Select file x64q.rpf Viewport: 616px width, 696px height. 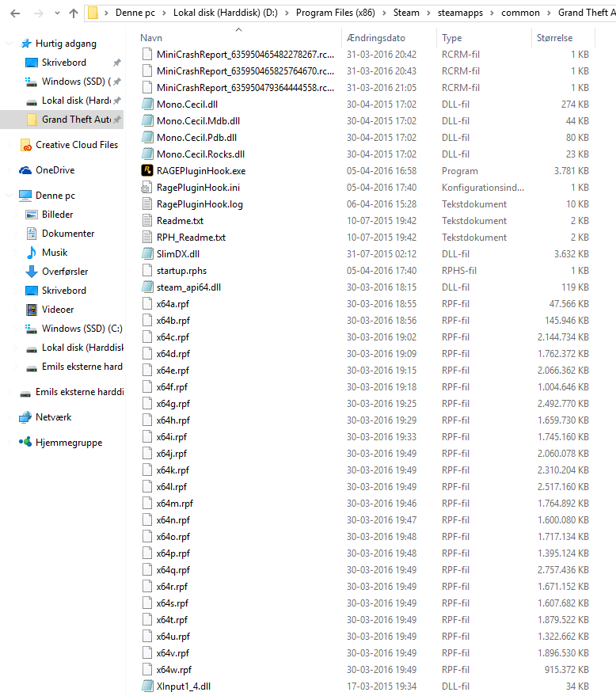pyautogui.click(x=173, y=570)
